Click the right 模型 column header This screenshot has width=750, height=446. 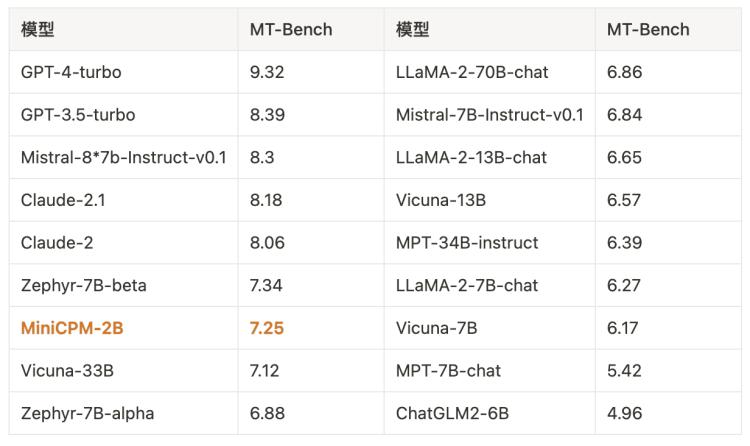pyautogui.click(x=412, y=30)
